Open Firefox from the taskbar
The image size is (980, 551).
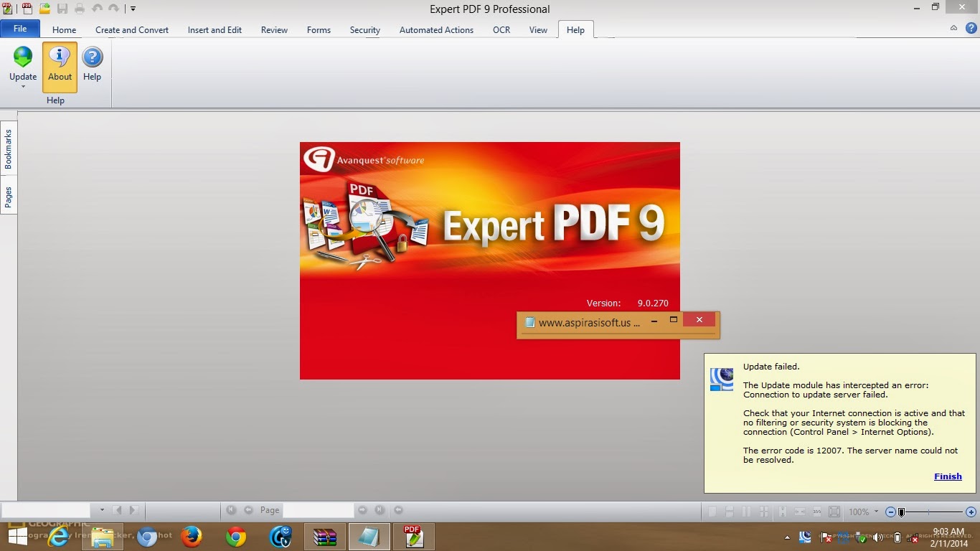click(x=191, y=536)
